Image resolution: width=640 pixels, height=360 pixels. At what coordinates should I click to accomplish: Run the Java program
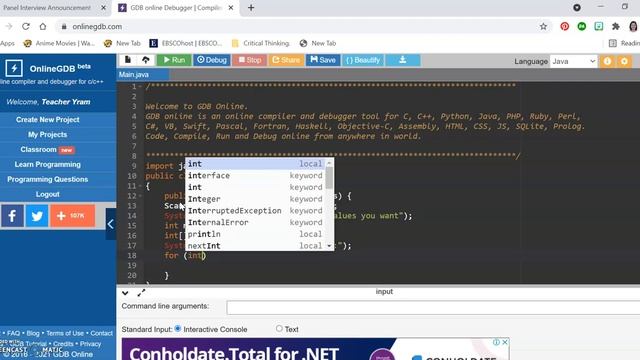click(174, 60)
